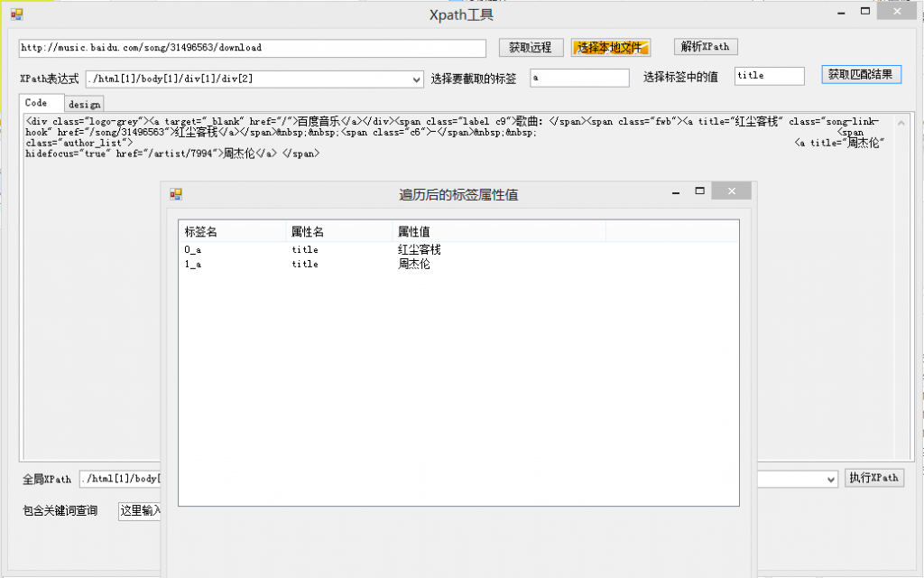Click the 全局XPath combo box text
The image size is (924, 578).
(120, 479)
